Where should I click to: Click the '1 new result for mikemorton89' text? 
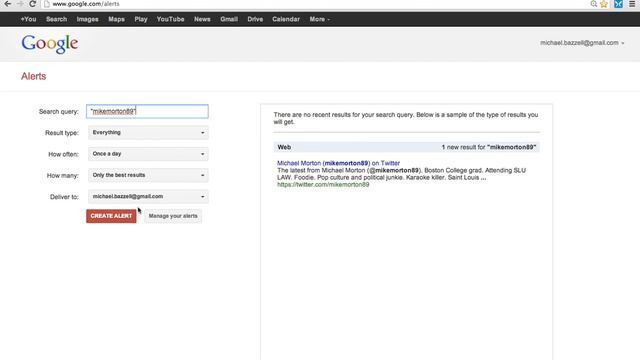489,147
